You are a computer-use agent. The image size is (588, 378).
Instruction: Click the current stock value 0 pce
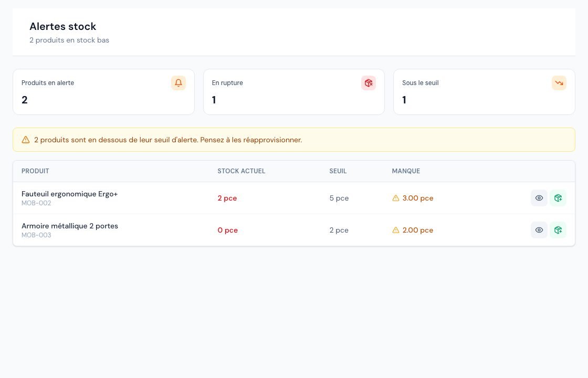pos(228,230)
